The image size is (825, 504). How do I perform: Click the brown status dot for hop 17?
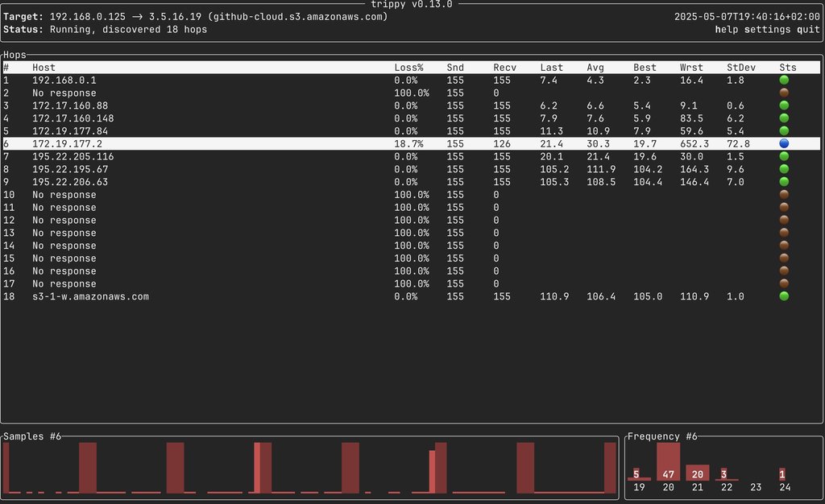click(784, 283)
